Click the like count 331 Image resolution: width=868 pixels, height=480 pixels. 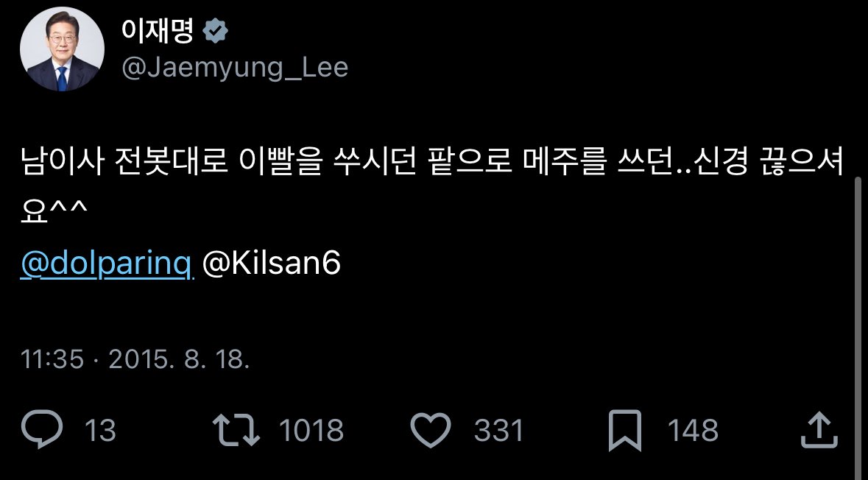click(x=498, y=430)
